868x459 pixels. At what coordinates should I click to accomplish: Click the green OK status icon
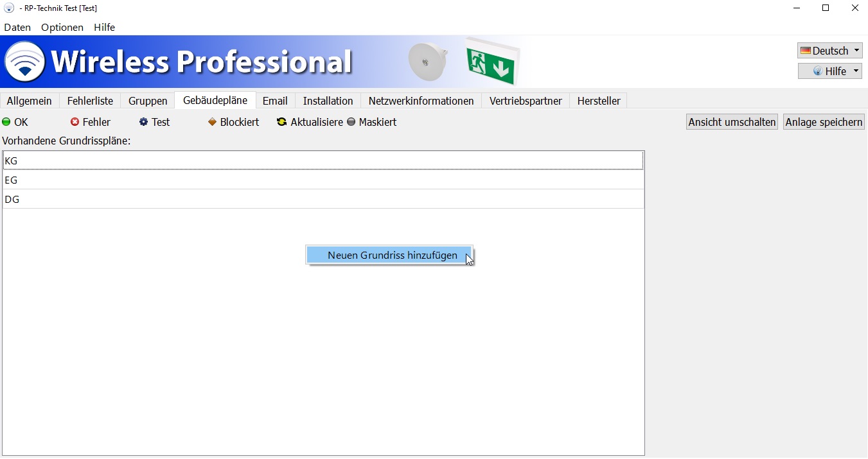[6, 122]
